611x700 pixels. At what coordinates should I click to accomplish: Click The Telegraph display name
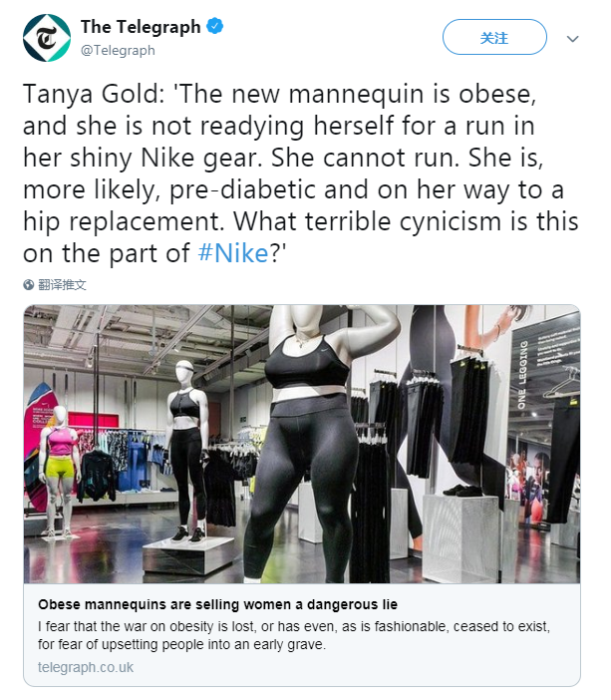[x=141, y=27]
